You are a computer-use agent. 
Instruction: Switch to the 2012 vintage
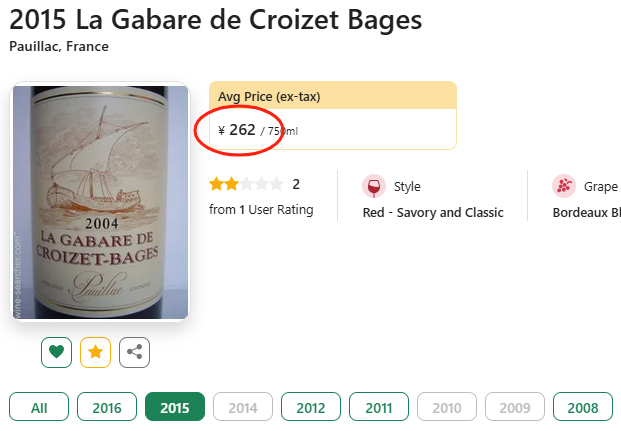coord(311,408)
